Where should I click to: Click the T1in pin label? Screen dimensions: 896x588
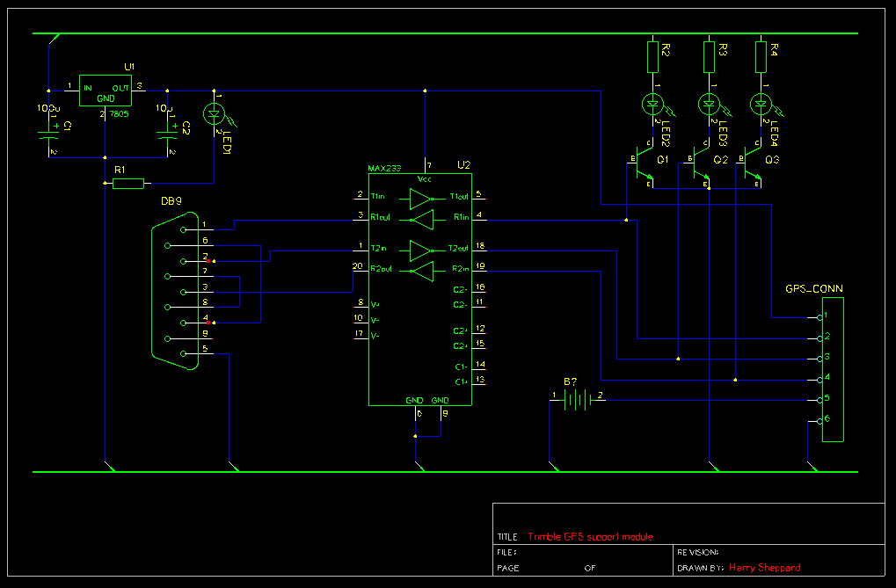coord(378,197)
